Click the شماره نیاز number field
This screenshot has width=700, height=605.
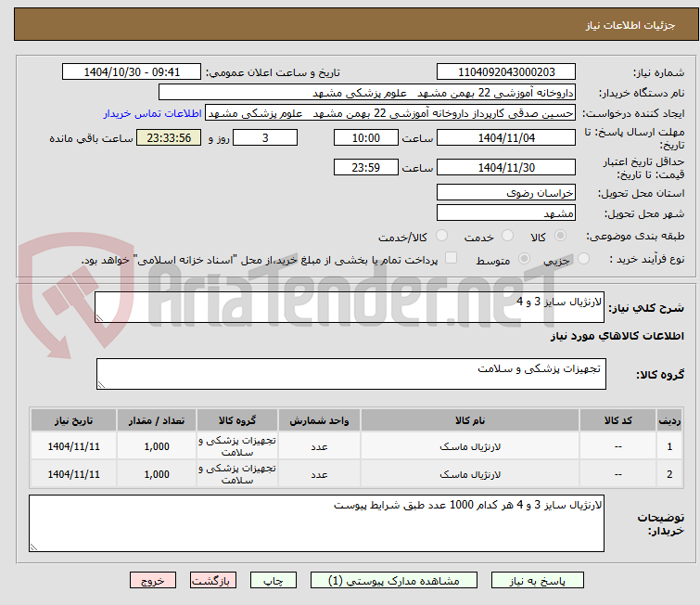pyautogui.click(x=506, y=72)
